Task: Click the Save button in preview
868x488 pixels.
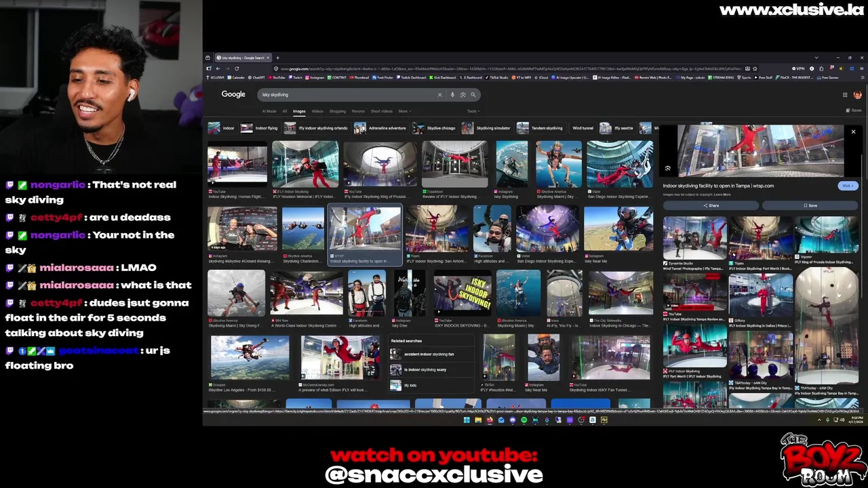Action: [810, 205]
